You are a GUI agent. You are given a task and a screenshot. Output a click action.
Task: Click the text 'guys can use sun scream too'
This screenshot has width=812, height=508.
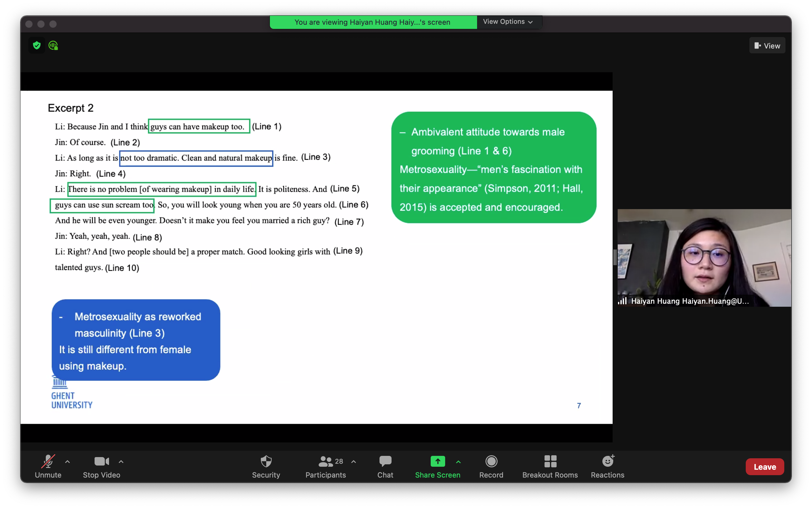[x=104, y=205]
